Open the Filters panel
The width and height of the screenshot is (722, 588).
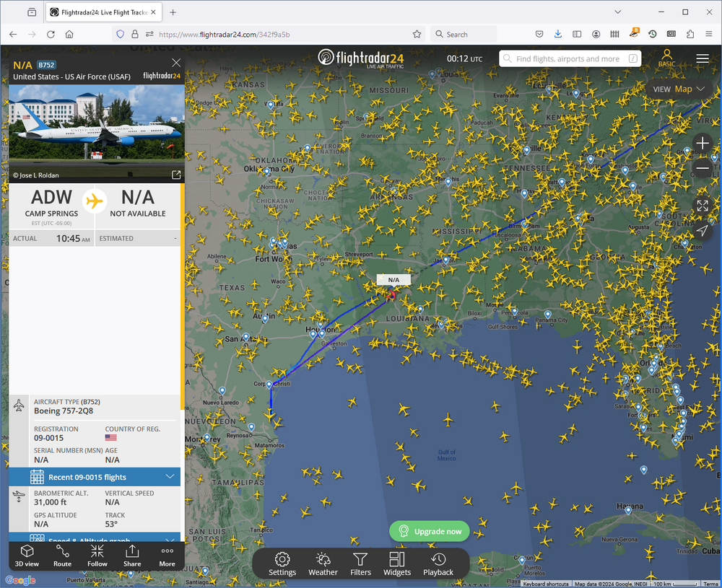pos(360,563)
